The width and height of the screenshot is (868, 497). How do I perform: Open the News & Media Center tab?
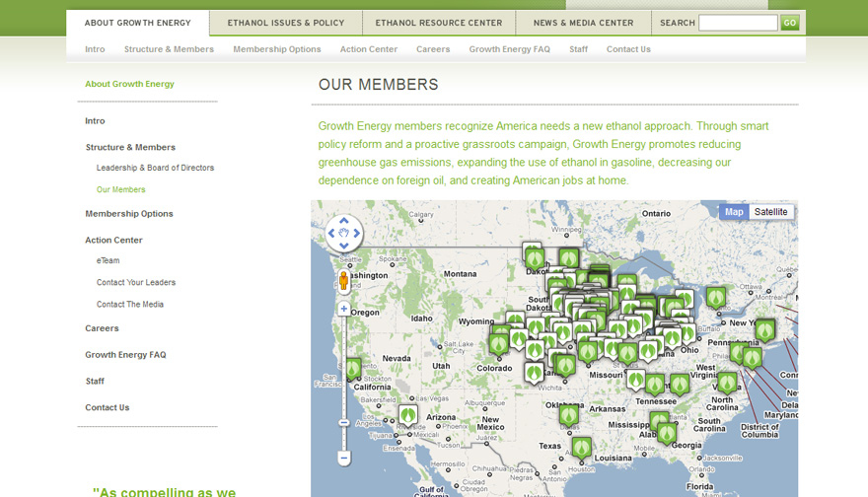[584, 23]
